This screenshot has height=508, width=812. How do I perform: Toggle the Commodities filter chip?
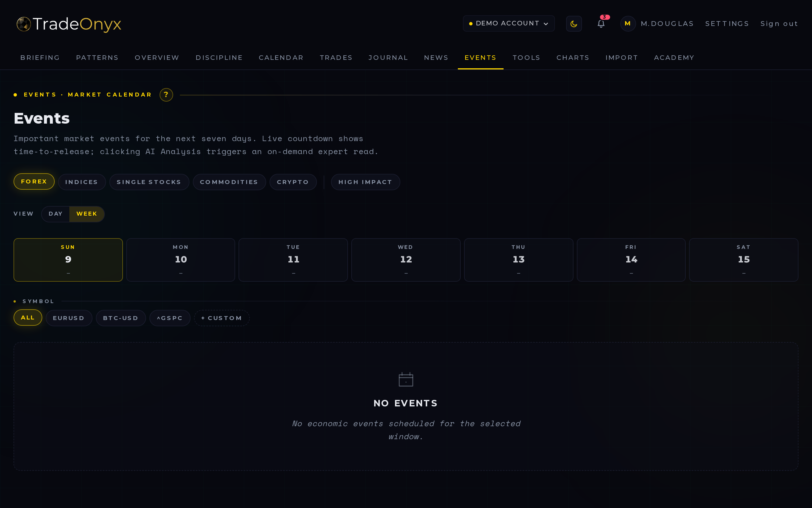tap(229, 182)
